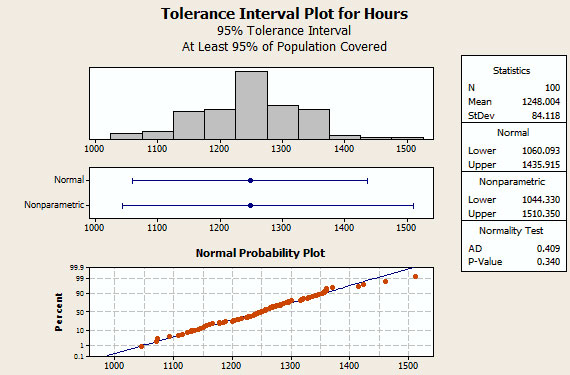Click the Percent axis label
The height and width of the screenshot is (375, 570).
click(x=59, y=312)
